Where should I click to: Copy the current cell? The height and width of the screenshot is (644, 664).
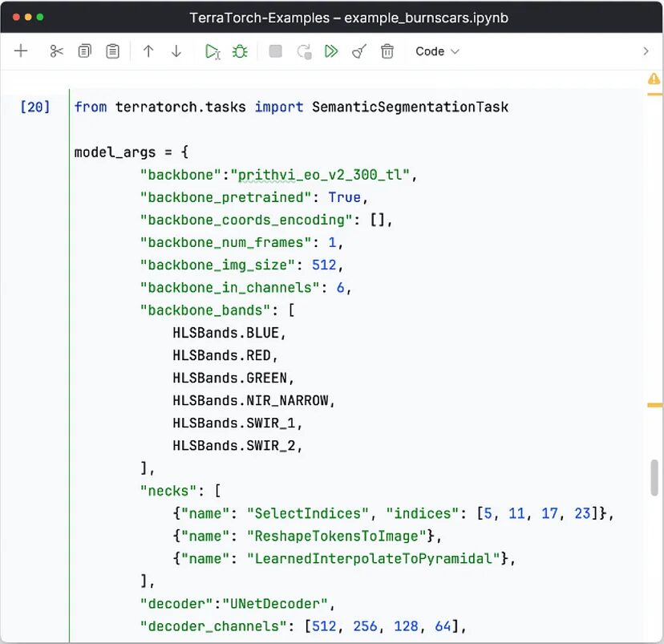coord(84,51)
